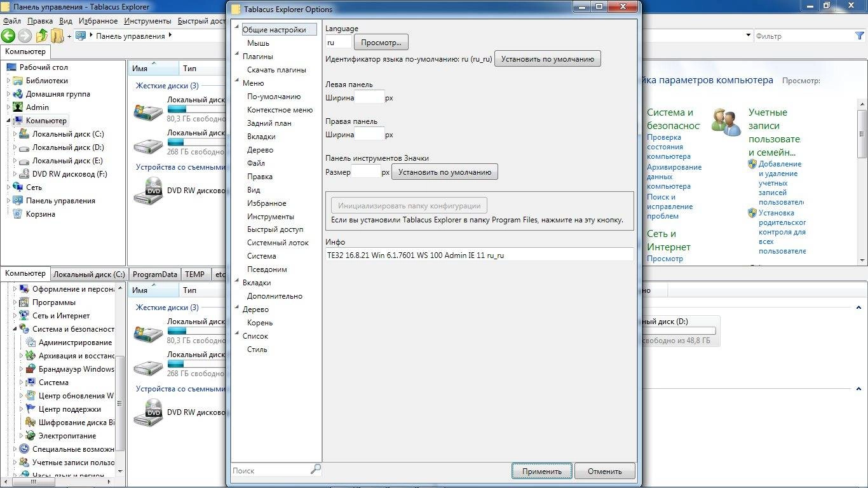This screenshot has width=868, height=488.
Task: Select Контекстное меню in options tree
Action: click(x=280, y=110)
